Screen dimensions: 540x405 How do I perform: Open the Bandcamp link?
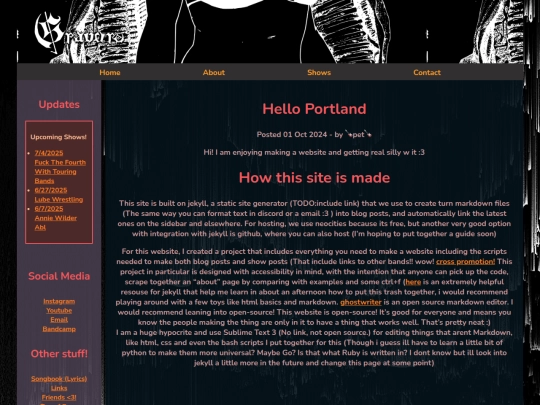pos(59,329)
